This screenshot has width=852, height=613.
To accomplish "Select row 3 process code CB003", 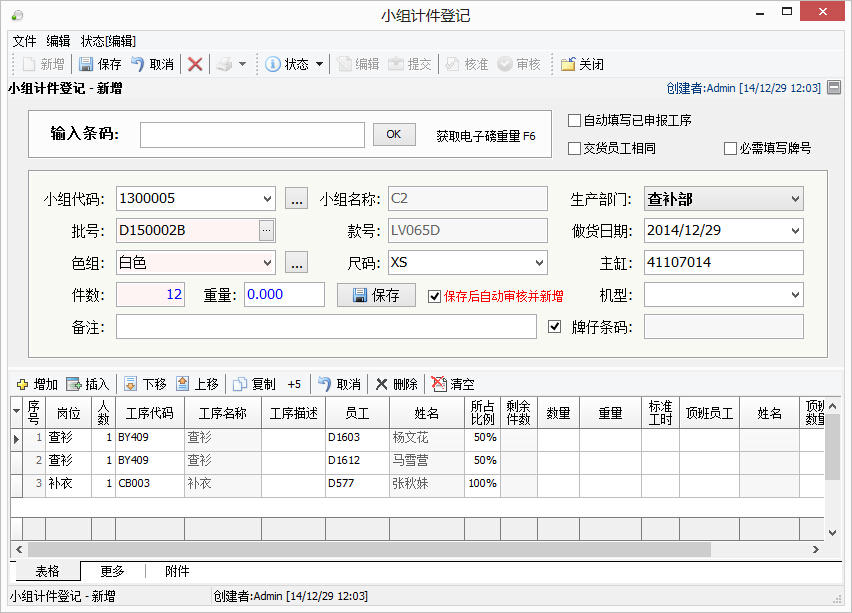I will click(149, 484).
